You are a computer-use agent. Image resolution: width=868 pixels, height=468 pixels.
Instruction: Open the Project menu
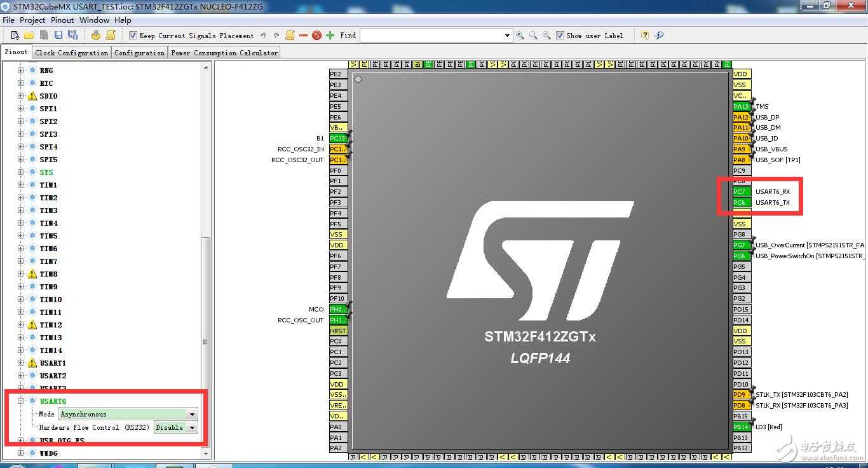32,20
